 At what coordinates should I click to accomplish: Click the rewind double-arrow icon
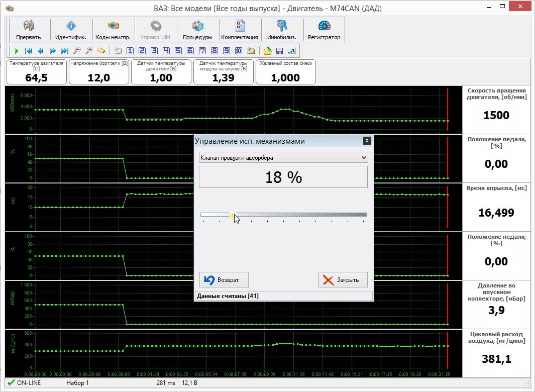[x=41, y=51]
